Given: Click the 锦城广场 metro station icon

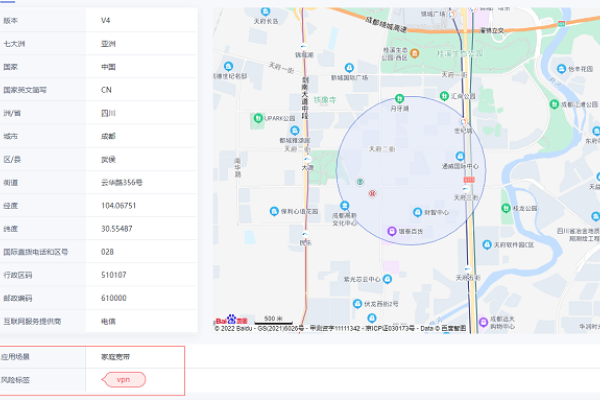Looking at the screenshot, I should 452,14.
